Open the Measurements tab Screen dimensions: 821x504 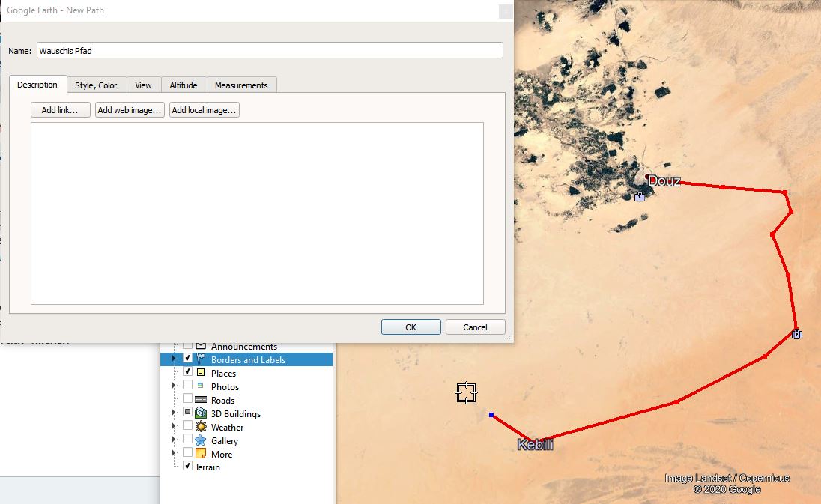tap(241, 85)
